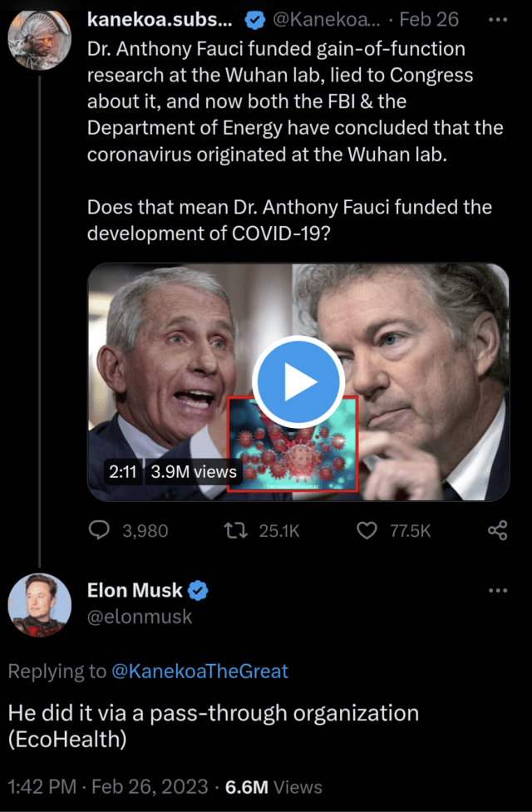Open more options on Elon Musk reply

(498, 590)
